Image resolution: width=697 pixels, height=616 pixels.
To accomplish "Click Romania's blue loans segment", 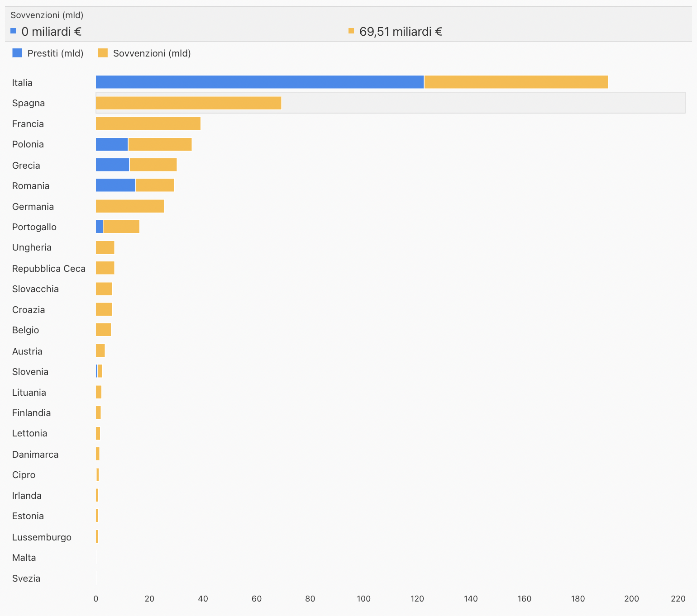I will pos(115,185).
